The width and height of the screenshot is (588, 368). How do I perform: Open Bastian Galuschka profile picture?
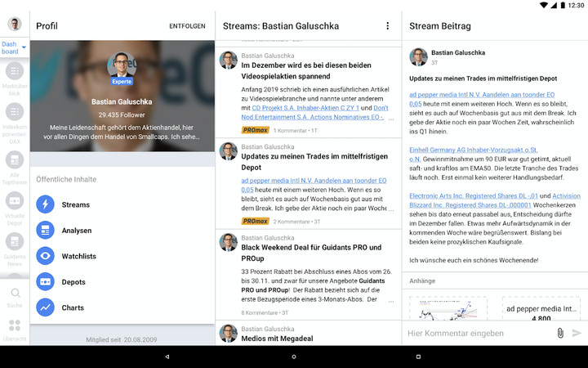tap(122, 65)
